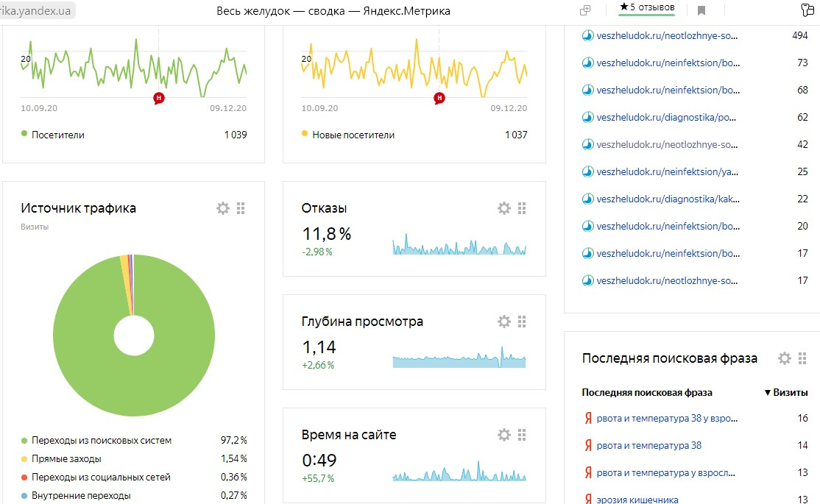Toggle green Посетители legend dot
This screenshot has height=504, width=820.
click(x=24, y=133)
